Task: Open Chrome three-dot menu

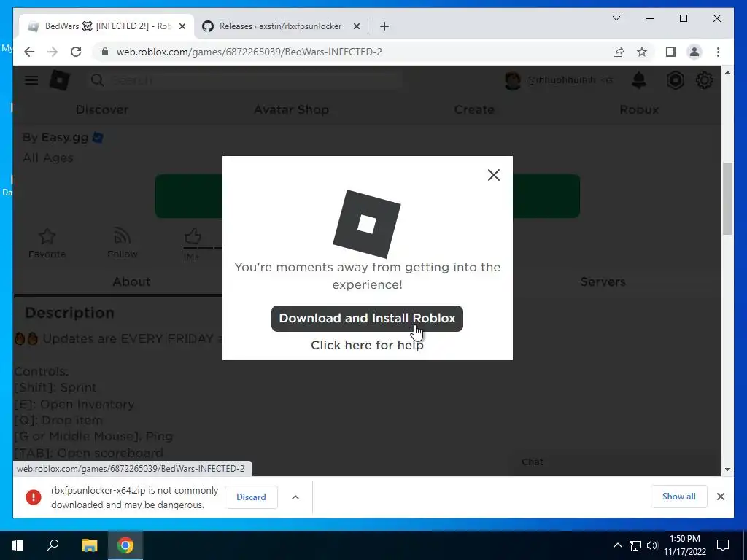Action: point(718,52)
